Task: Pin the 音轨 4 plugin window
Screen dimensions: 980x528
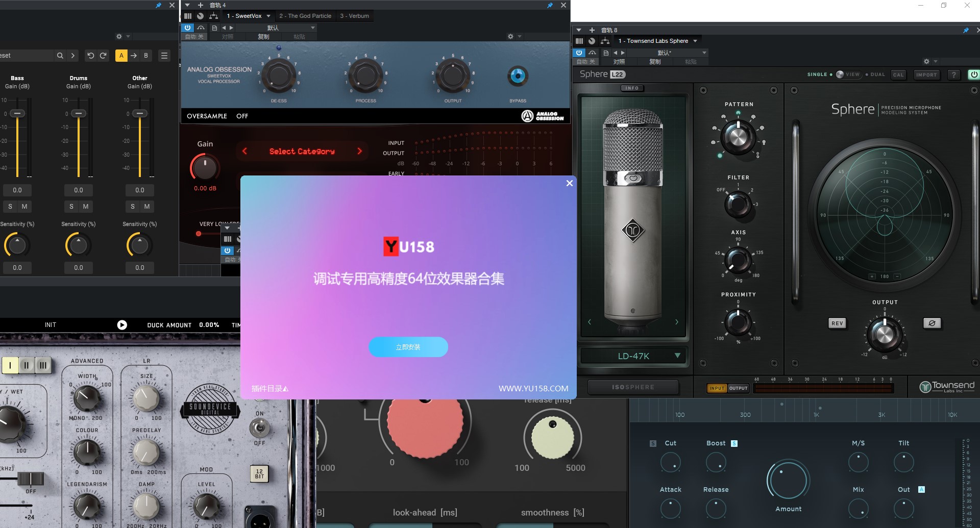Action: pos(550,5)
